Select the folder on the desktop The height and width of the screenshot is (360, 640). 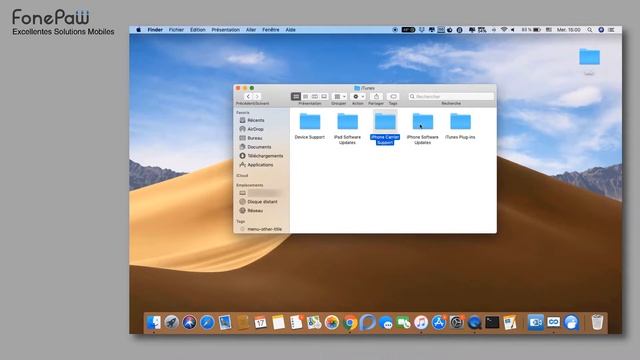[589, 57]
